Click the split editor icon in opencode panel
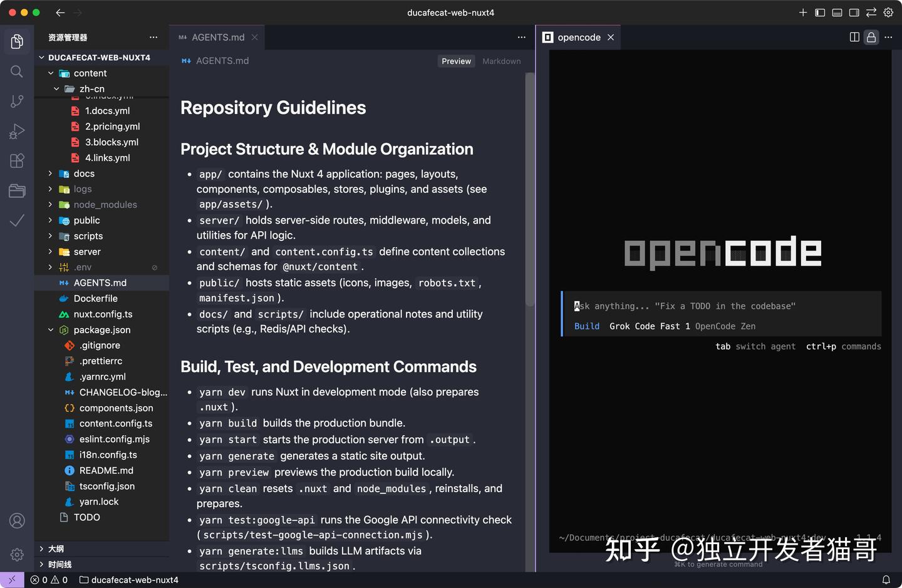Image resolution: width=902 pixels, height=588 pixels. click(x=854, y=37)
